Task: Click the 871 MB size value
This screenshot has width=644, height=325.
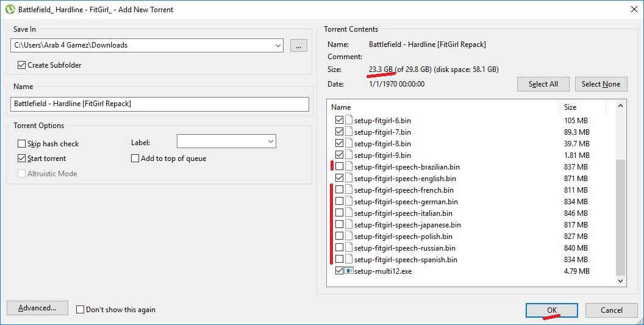Action: [x=576, y=178]
